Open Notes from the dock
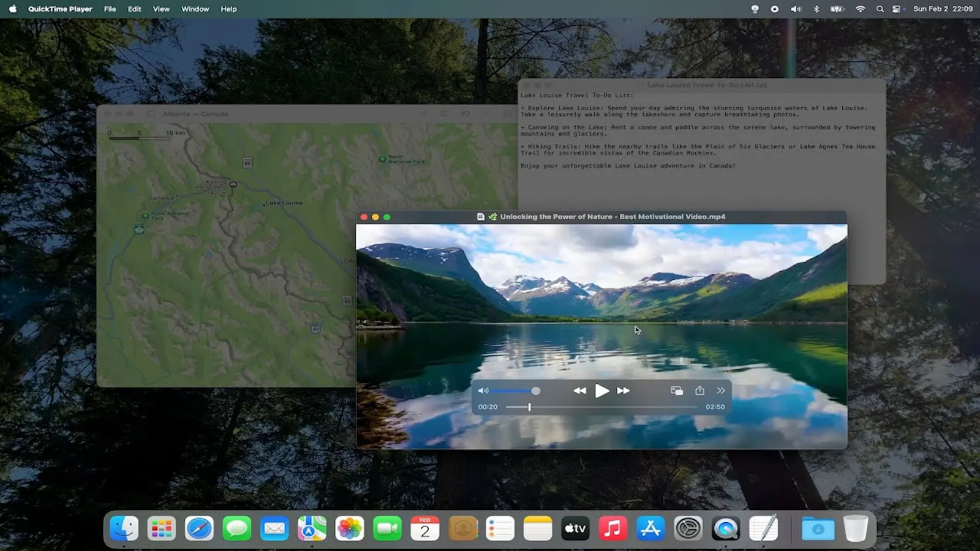Image resolution: width=980 pixels, height=551 pixels. coord(538,528)
